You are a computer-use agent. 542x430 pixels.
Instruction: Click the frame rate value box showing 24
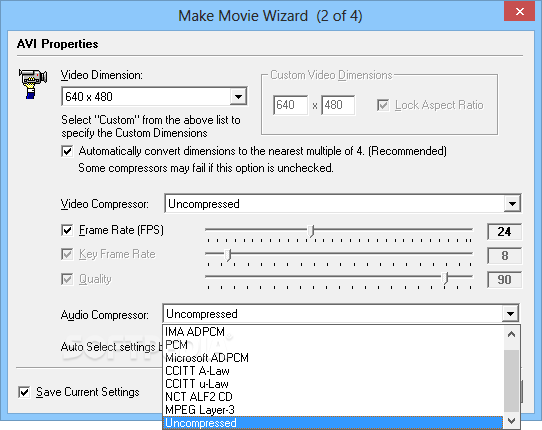504,232
